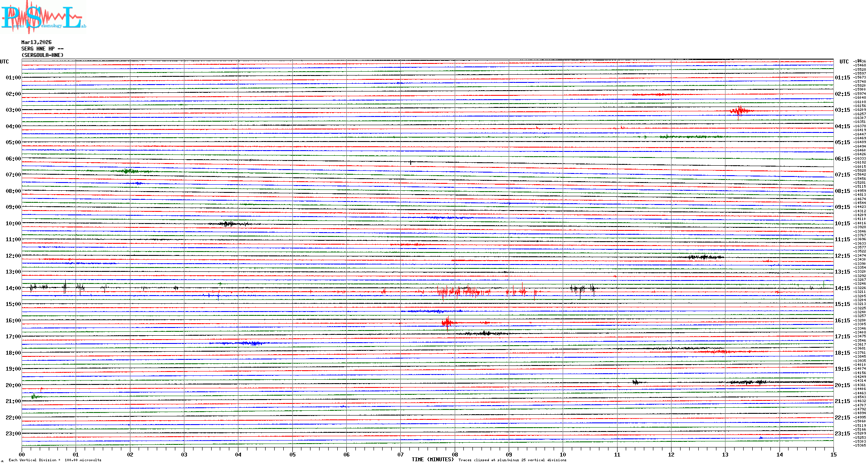This screenshot has height=466, width=868.
Task: Click the right UTC axis label
Action: click(844, 62)
